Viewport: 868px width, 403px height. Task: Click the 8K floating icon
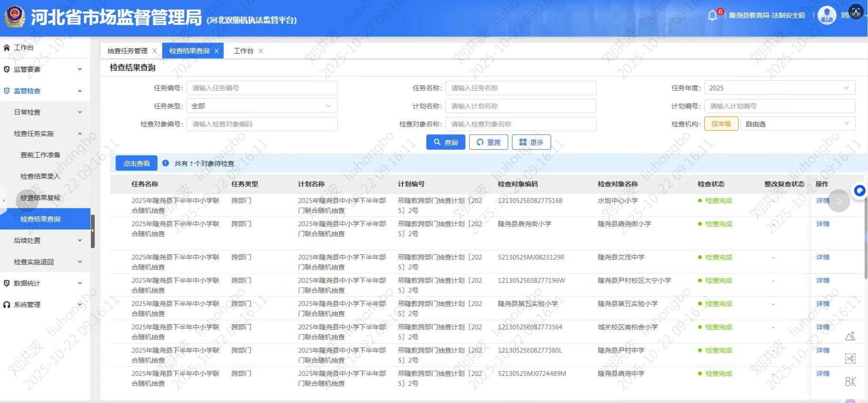click(850, 381)
